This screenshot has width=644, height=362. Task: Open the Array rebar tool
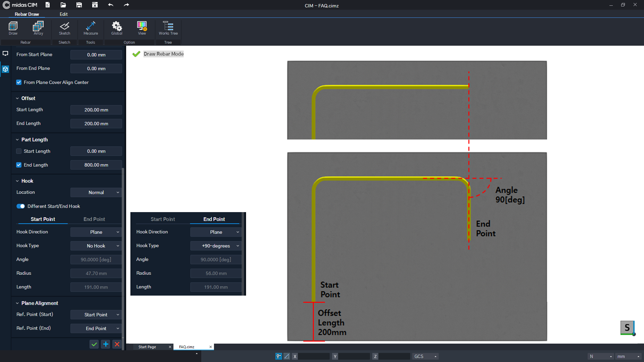[38, 28]
